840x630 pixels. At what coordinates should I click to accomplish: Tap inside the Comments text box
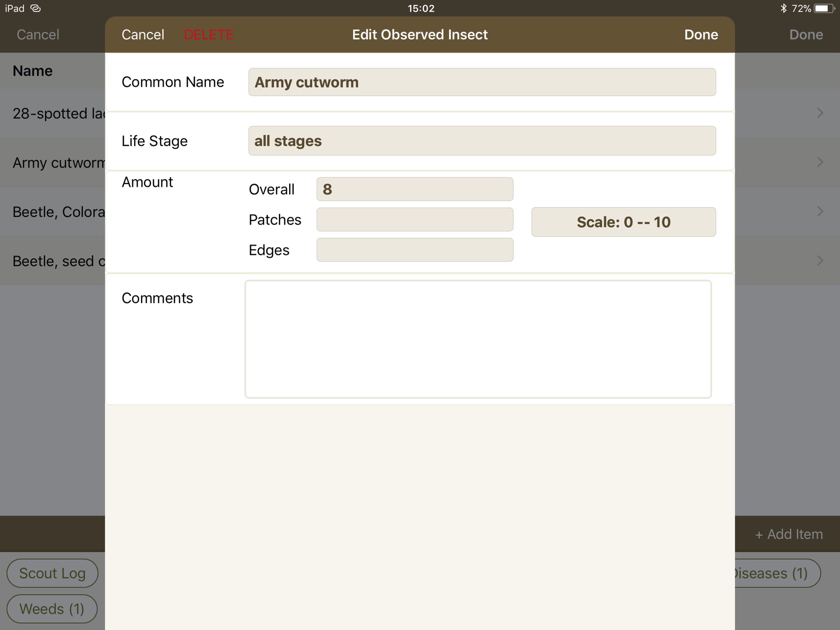pos(478,339)
